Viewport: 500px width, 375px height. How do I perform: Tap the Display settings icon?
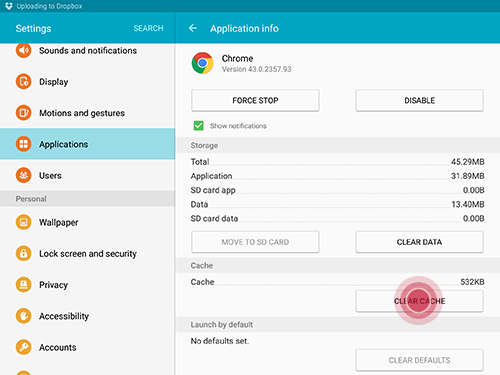coord(23,81)
